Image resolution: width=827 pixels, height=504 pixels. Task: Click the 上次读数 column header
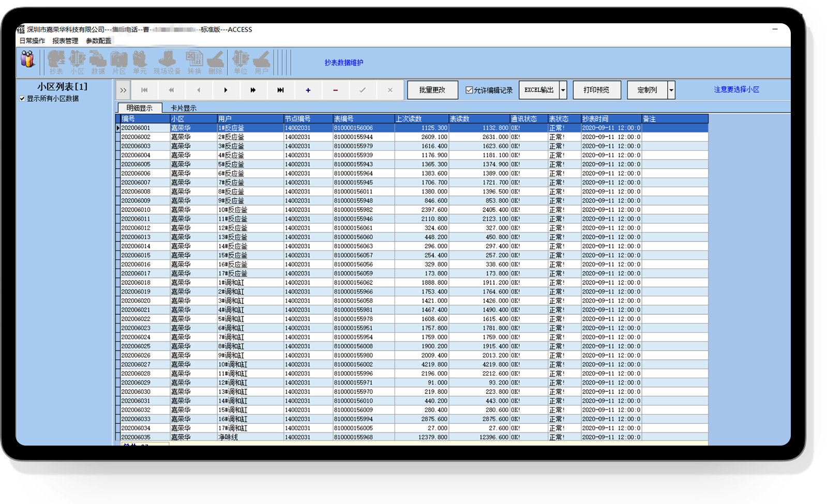pos(422,119)
